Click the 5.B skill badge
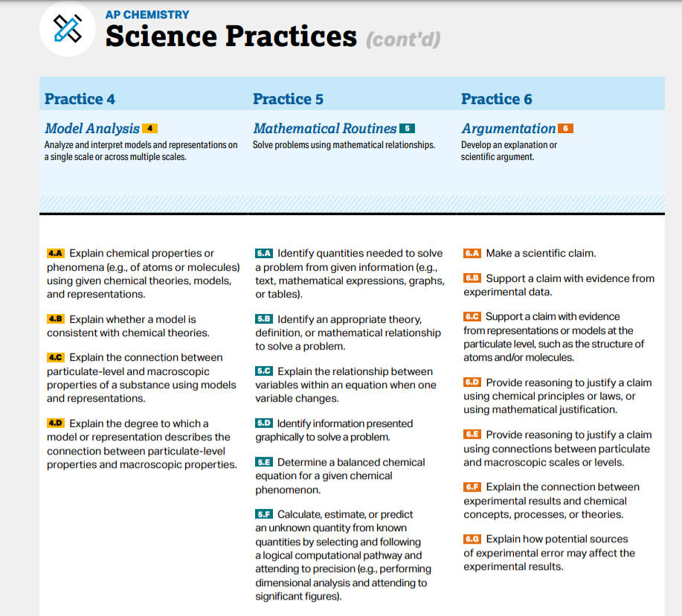Viewport: 682px width, 616px height. click(264, 319)
